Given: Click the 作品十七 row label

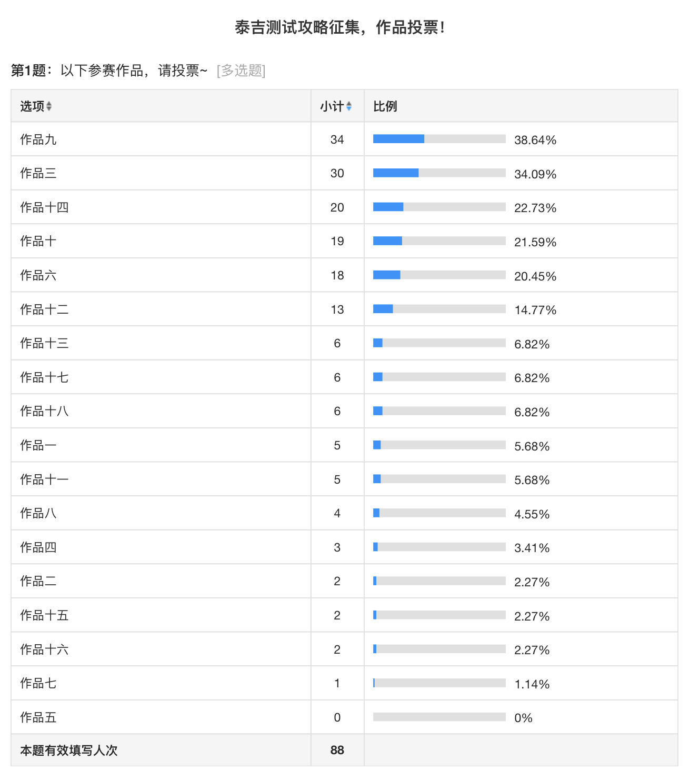Looking at the screenshot, I should click(x=44, y=377).
